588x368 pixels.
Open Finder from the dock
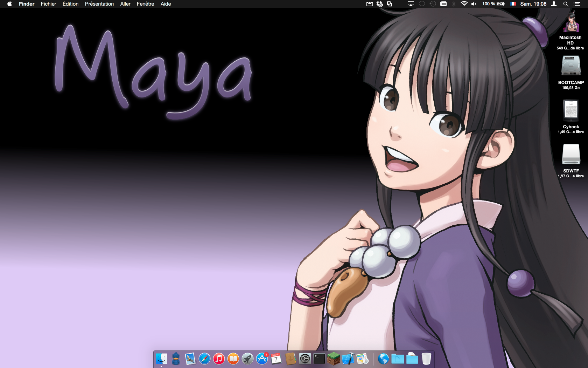click(161, 359)
